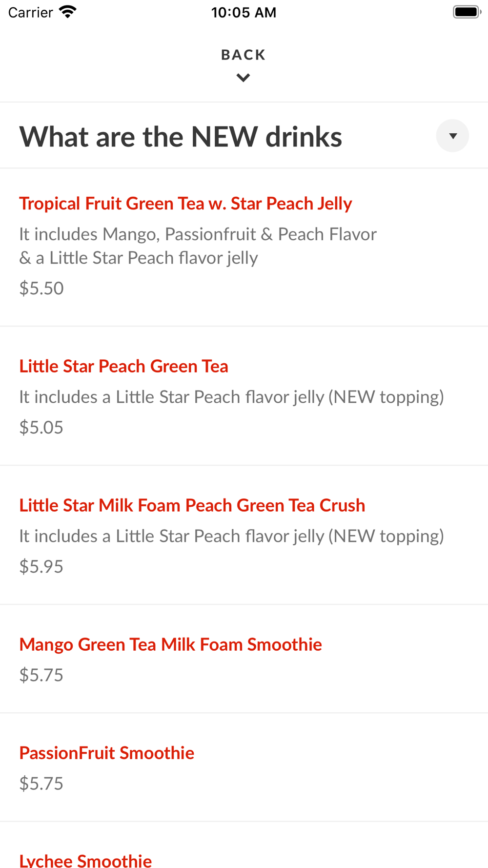Open Tropical Fruit Green Tea w. Star Peach Jelly

point(185,204)
